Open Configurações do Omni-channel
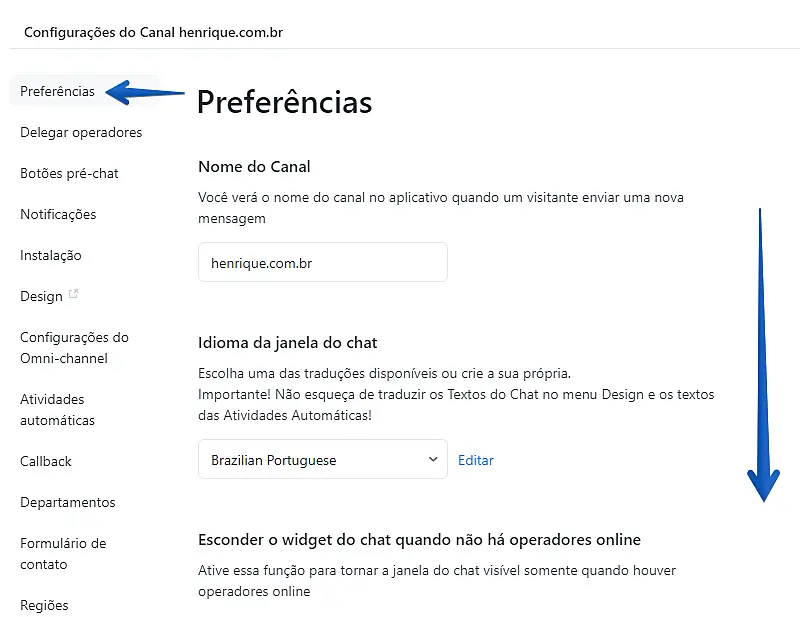This screenshot has height=617, width=805. click(74, 348)
